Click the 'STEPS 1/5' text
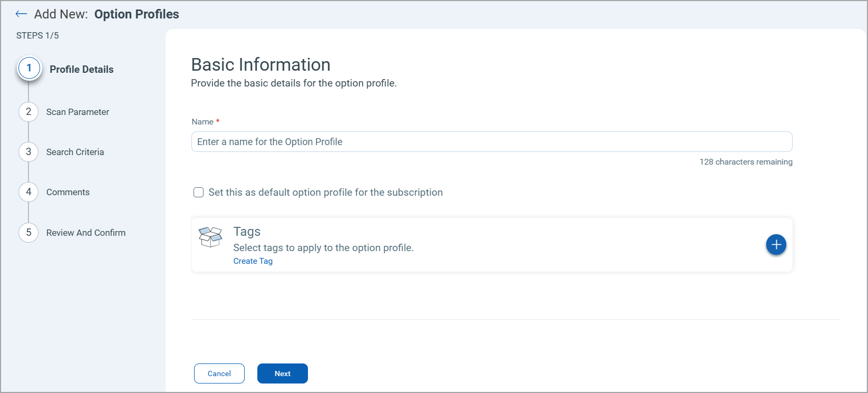The image size is (868, 393). point(37,35)
